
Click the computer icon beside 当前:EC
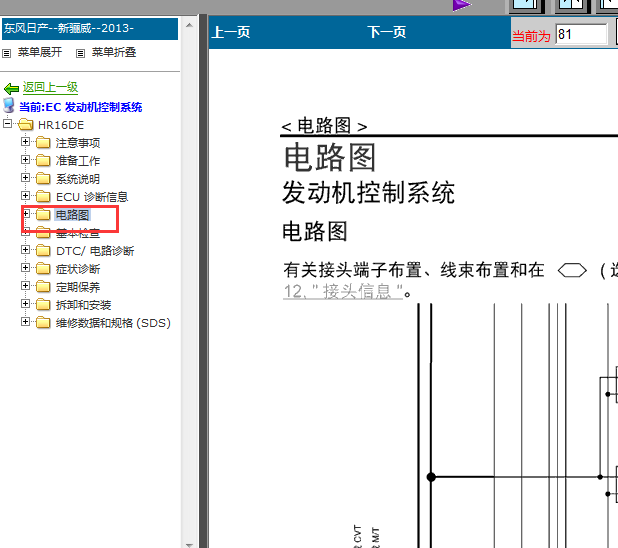pyautogui.click(x=9, y=106)
